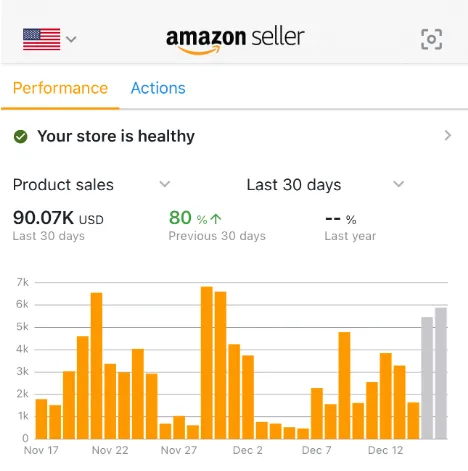Select the Performance tab
The image size is (468, 471).
60,88
